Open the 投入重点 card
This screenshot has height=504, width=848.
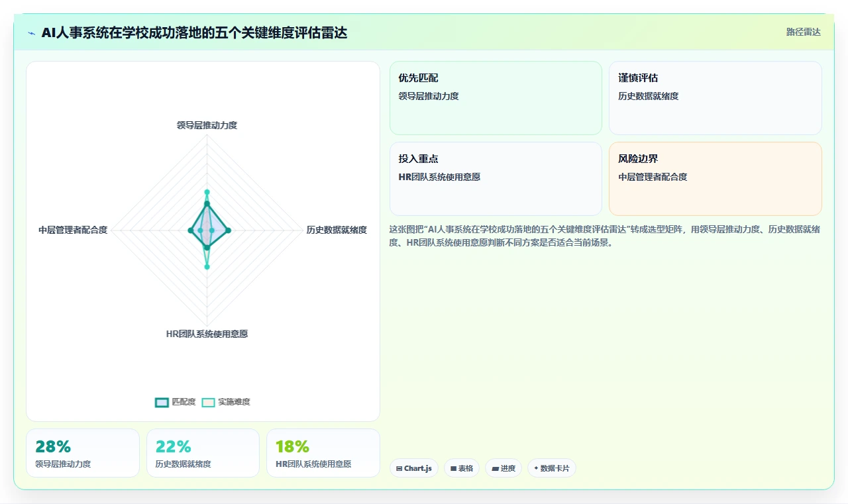click(x=496, y=179)
